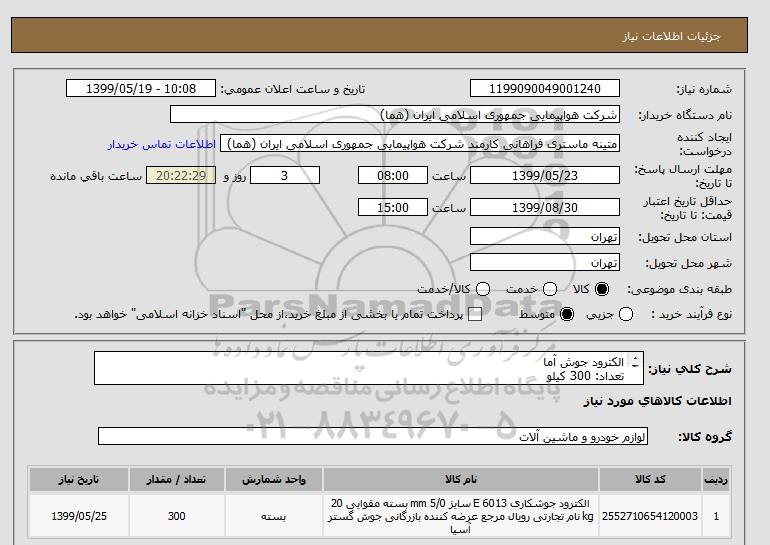This screenshot has height=545, width=770.
Task: Click the product name cell الکترود جوشکاری E 6013
Action: click(x=461, y=516)
